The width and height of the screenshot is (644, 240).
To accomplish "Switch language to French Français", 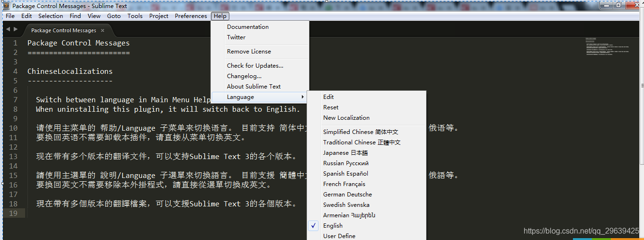I will pos(367,184).
